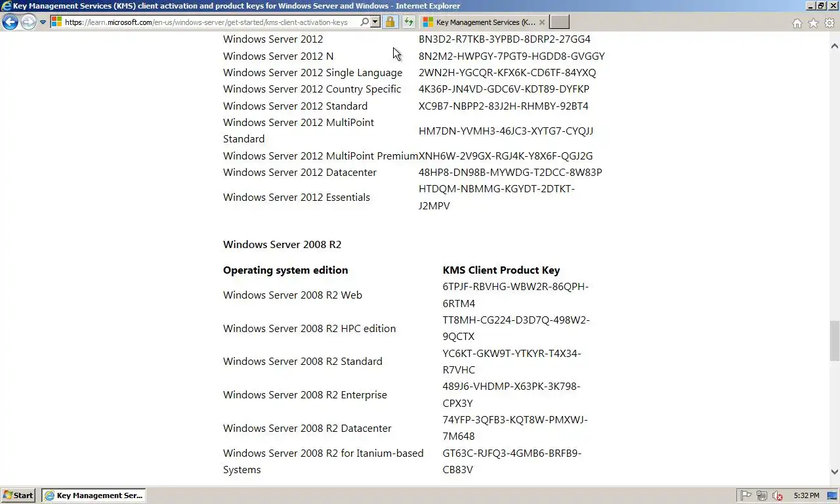
Task: Open Favorites with the star icon
Action: point(813,23)
